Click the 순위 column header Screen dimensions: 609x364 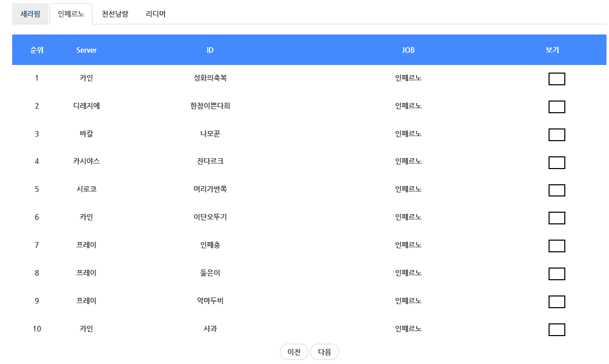pos(37,50)
